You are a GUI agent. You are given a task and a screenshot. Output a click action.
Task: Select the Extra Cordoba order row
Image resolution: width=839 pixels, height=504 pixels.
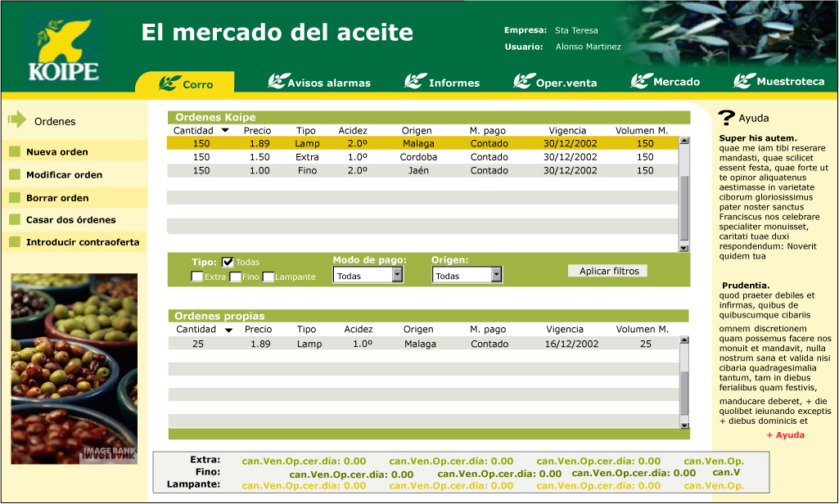pyautogui.click(x=422, y=157)
